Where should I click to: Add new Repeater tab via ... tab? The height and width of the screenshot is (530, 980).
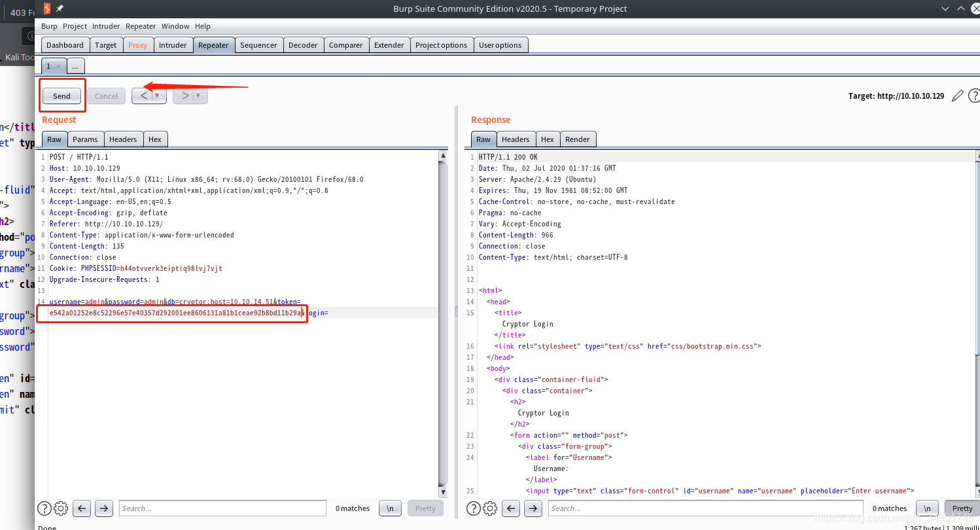pos(75,66)
